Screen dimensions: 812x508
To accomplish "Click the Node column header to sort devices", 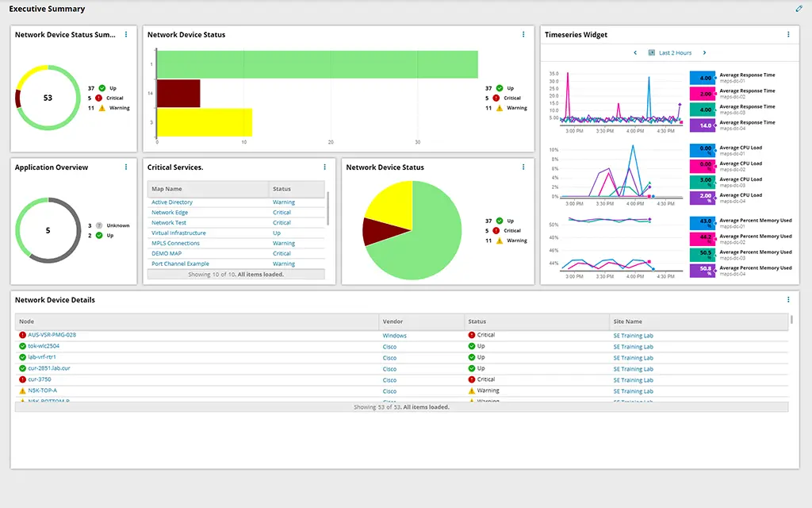I will tap(27, 321).
